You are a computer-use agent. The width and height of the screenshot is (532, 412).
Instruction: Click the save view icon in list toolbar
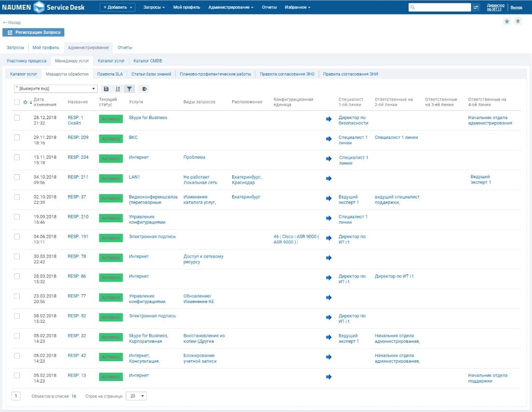point(106,89)
